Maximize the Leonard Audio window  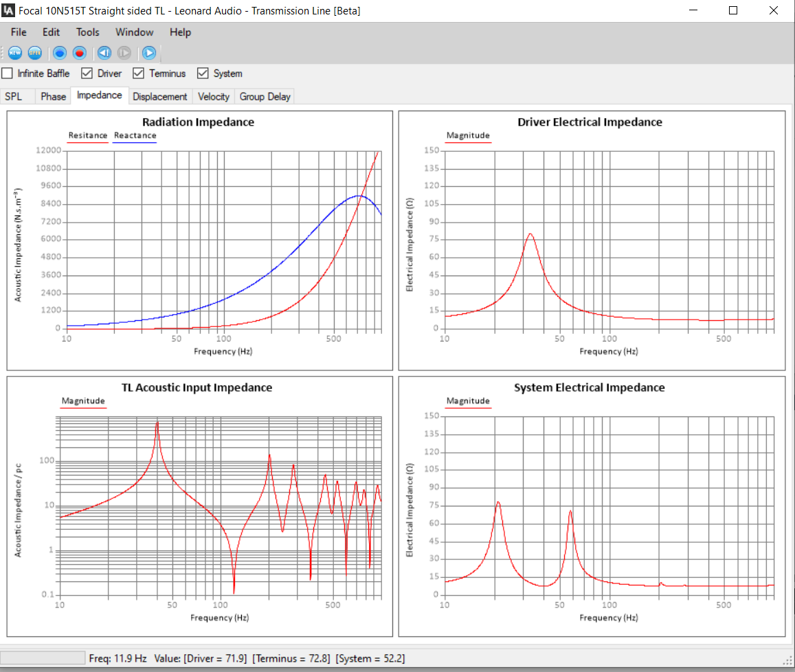point(733,11)
